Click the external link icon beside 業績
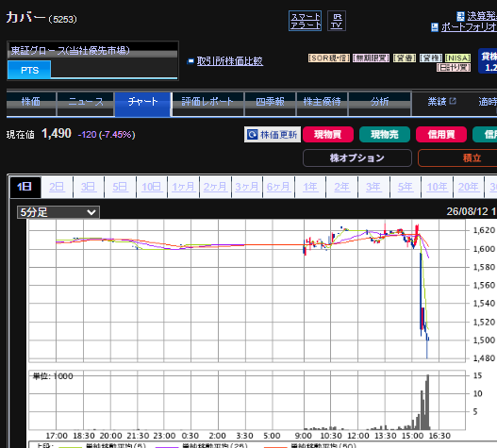Screen dimensions: 497x448 (453, 101)
